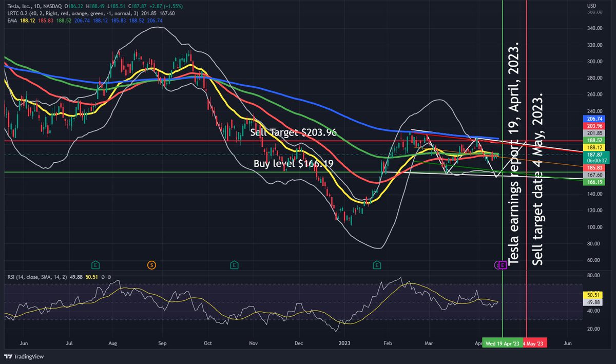Open the USD currency selector
616x364 pixels.
[x=592, y=6]
